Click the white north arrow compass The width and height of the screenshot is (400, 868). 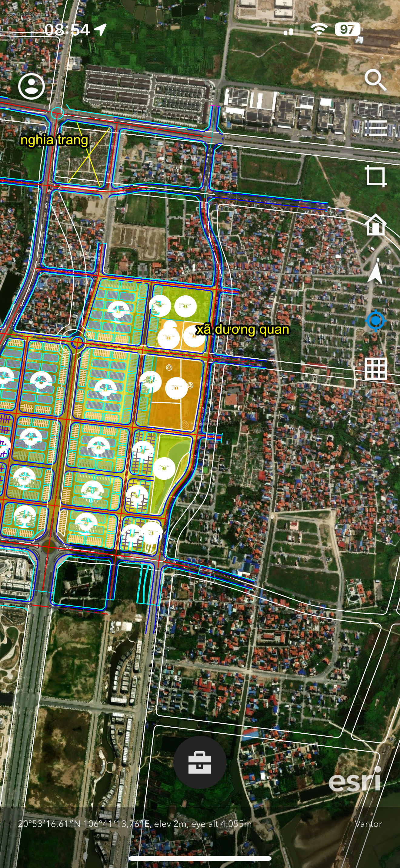pos(375,272)
